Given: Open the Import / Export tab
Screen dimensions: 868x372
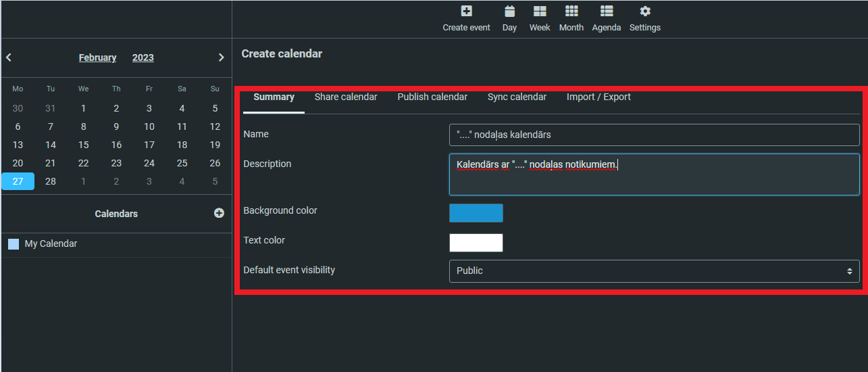Looking at the screenshot, I should point(598,97).
